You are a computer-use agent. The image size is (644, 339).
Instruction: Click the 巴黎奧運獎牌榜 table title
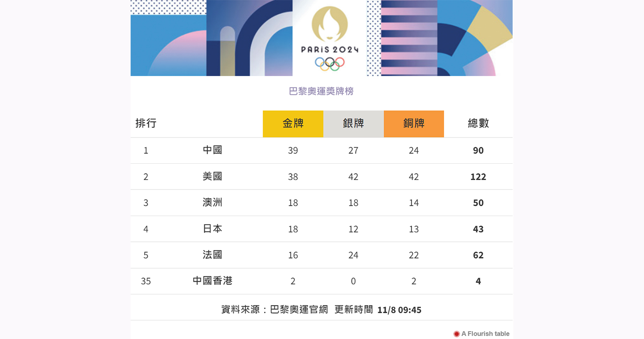[321, 91]
